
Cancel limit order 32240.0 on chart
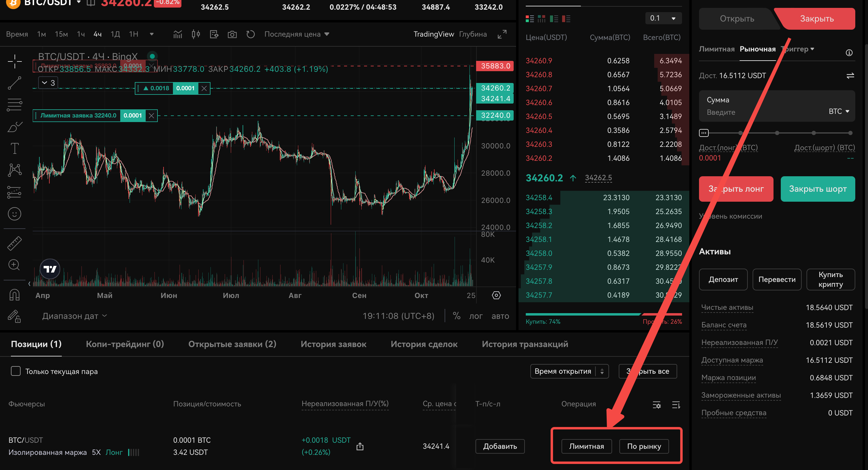(151, 116)
